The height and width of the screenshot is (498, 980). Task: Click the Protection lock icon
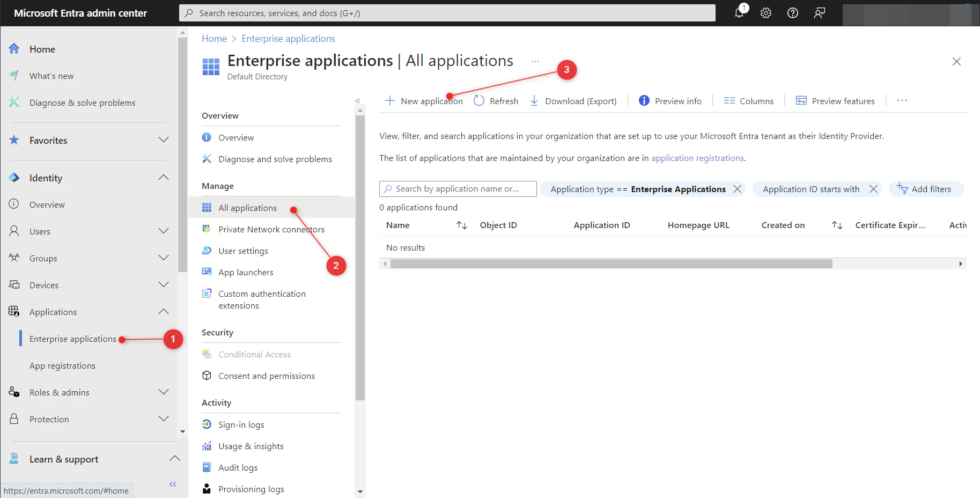pyautogui.click(x=14, y=419)
